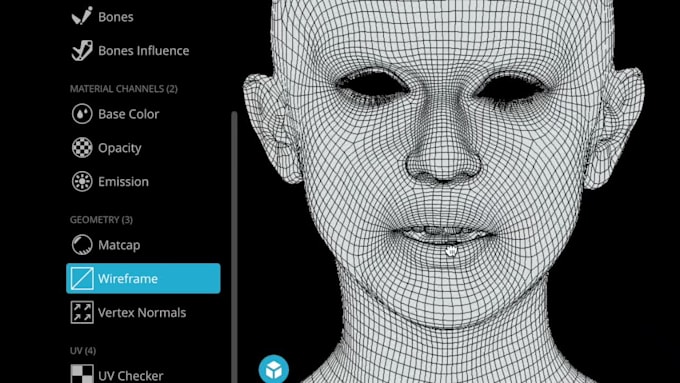Screen dimensions: 680x383
Task: Select the Emission label
Action: pos(124,182)
